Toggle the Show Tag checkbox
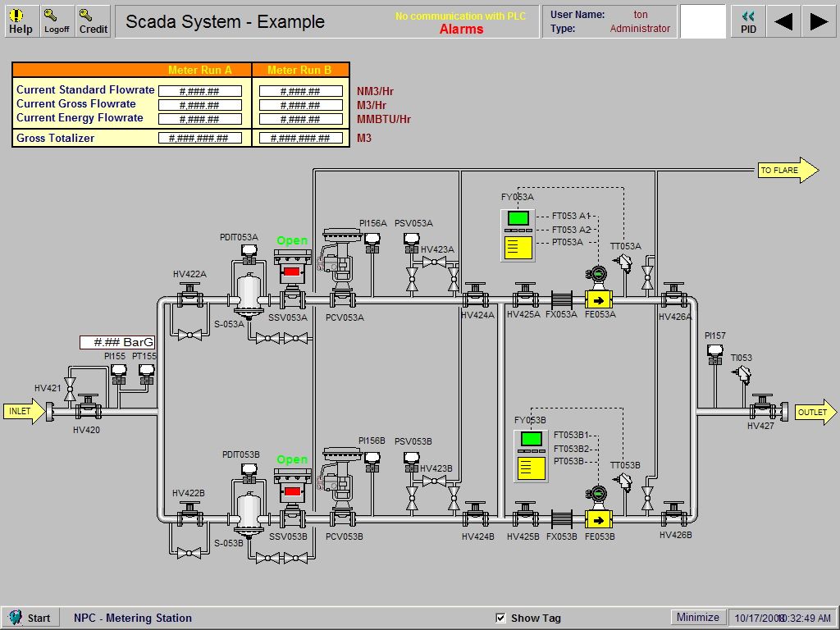 click(500, 618)
